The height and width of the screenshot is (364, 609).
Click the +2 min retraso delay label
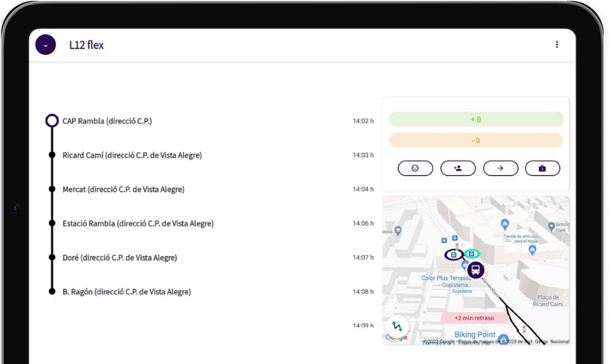pyautogui.click(x=474, y=318)
